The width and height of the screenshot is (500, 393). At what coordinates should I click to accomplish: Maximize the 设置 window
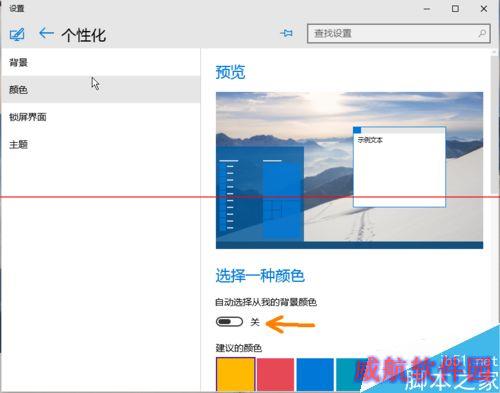tap(455, 9)
